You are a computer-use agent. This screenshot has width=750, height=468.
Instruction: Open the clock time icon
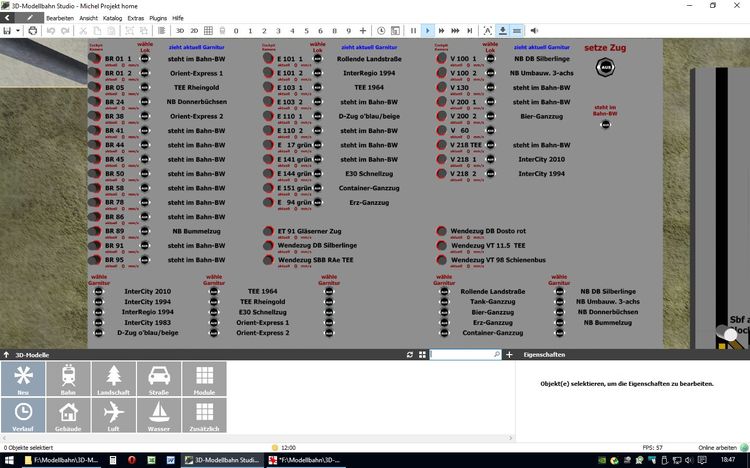click(x=381, y=31)
